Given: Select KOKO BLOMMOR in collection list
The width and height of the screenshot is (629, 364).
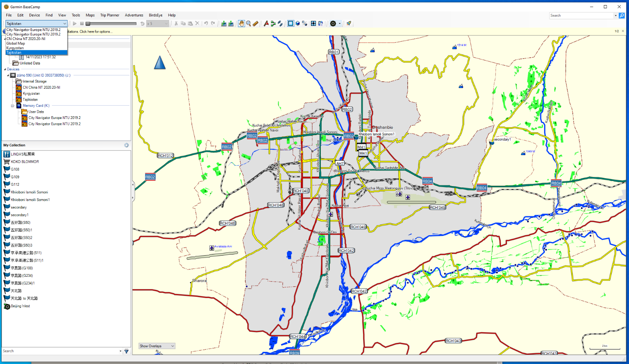Looking at the screenshot, I should tap(25, 162).
